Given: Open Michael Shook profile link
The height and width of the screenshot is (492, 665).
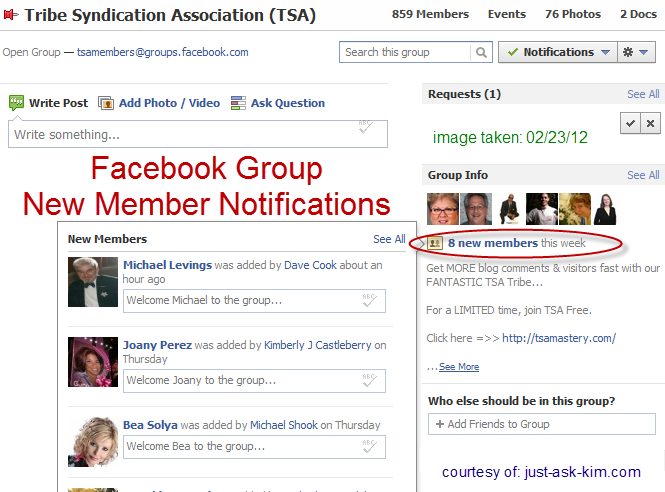Looking at the screenshot, I should pyautogui.click(x=284, y=425).
